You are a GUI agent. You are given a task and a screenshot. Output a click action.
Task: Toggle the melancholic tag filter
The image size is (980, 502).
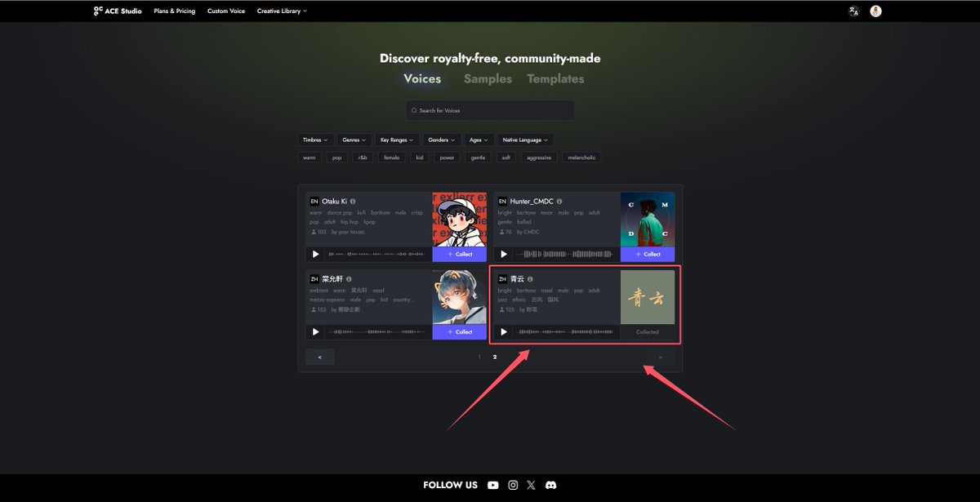pyautogui.click(x=582, y=158)
